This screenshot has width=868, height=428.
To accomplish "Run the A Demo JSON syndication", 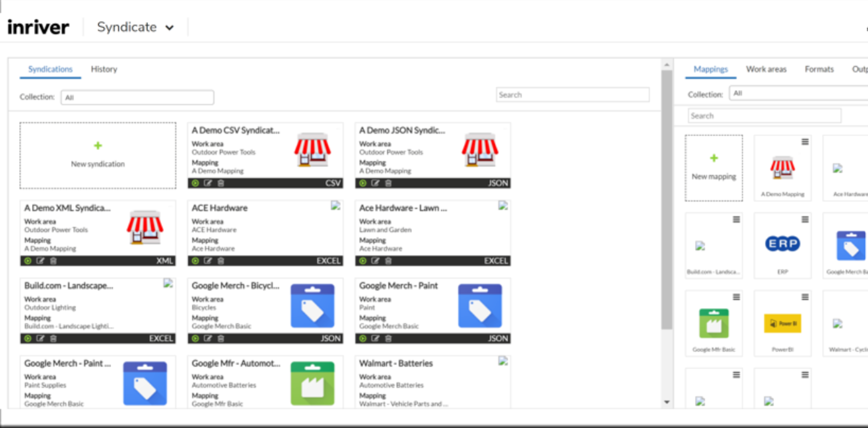I will 363,183.
